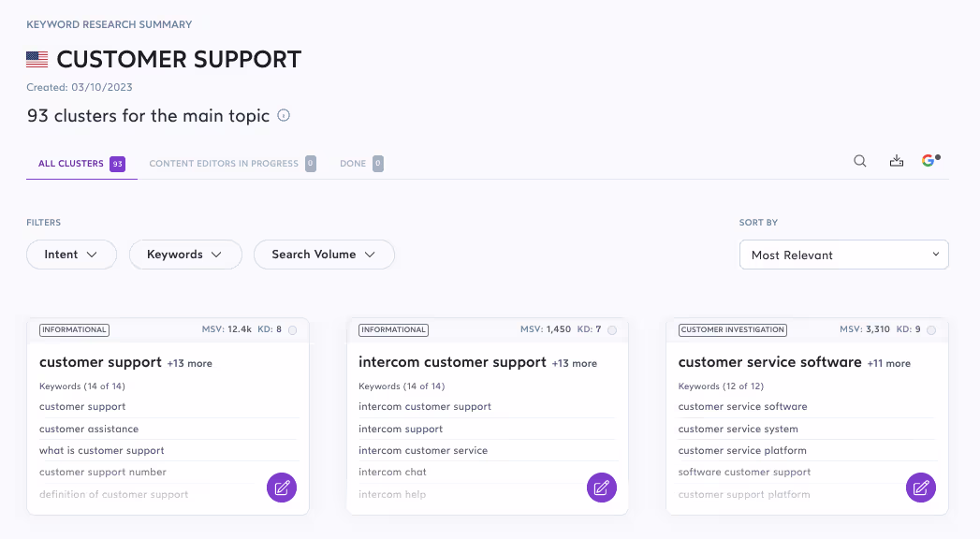
Task: Click the 0 badge on Content Editors tab
Action: [x=311, y=164]
